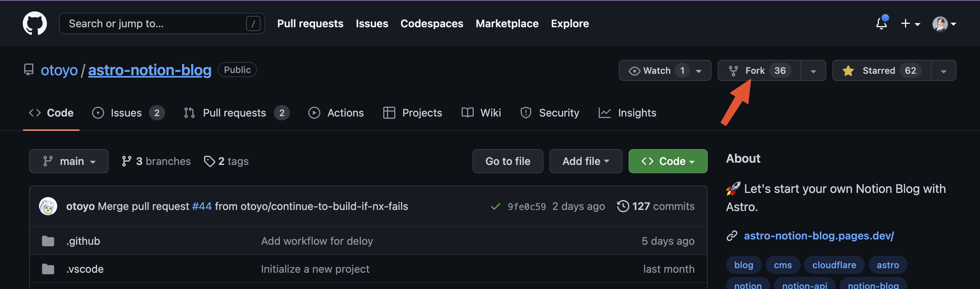This screenshot has width=980, height=289.
Task: Click the Go to file button
Action: [507, 161]
